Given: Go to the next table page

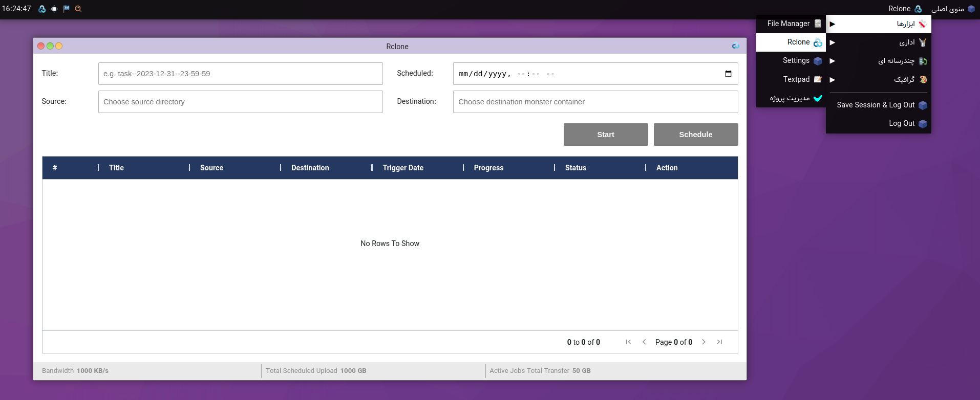Looking at the screenshot, I should click(x=704, y=342).
